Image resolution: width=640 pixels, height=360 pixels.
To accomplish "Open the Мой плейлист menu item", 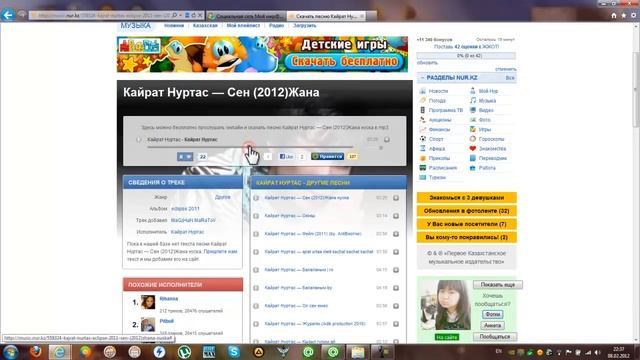I will (x=243, y=25).
